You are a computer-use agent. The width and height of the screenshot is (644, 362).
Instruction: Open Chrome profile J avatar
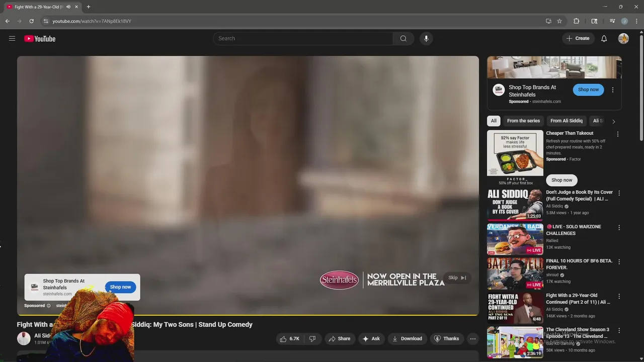pos(624,21)
